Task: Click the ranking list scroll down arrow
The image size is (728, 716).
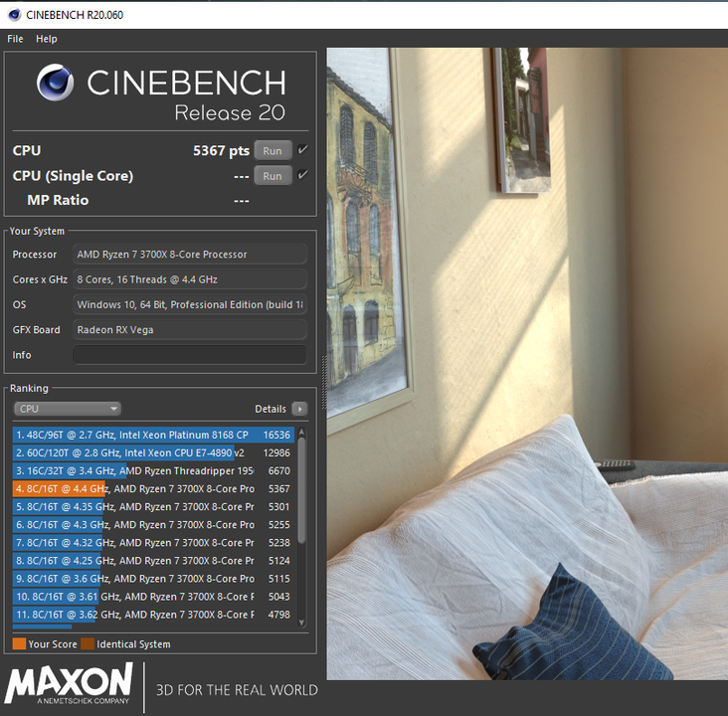Action: pos(301,623)
